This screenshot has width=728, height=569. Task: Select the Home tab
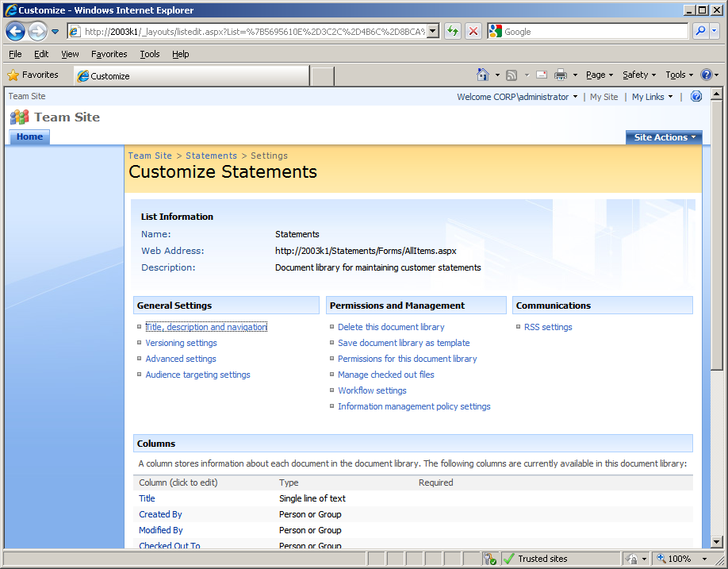point(29,136)
